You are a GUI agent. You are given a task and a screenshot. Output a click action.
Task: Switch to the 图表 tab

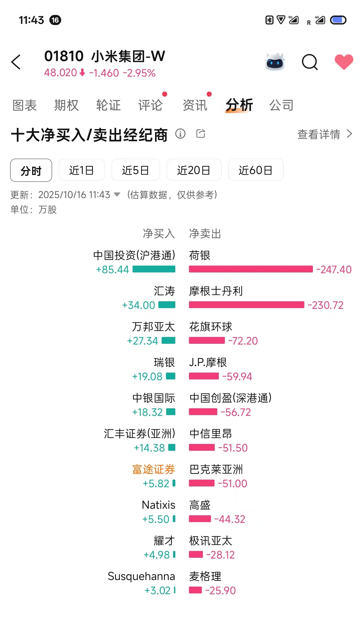25,105
